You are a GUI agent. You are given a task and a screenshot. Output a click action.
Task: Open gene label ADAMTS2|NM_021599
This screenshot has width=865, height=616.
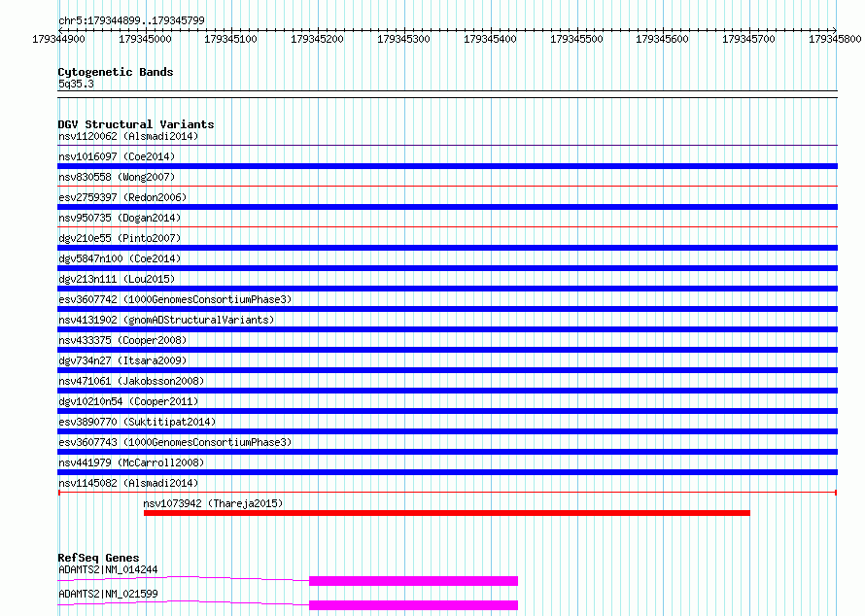tap(108, 594)
